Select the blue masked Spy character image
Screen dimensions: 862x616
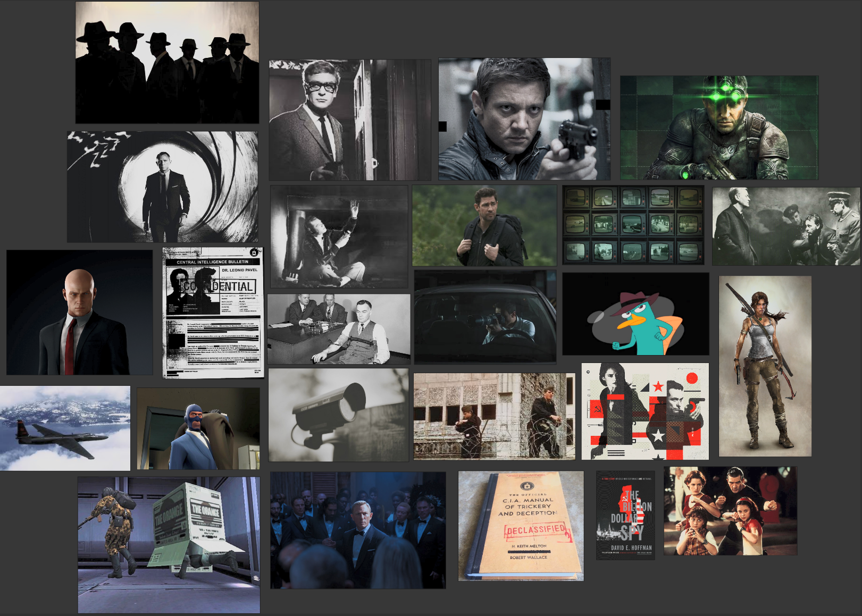[x=198, y=428]
